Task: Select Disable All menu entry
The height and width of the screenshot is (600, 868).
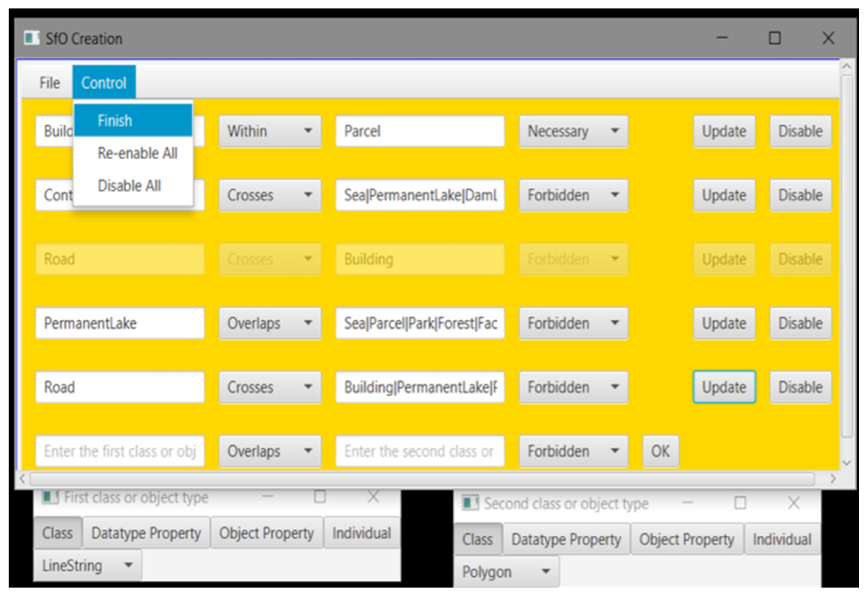Action: point(129,185)
